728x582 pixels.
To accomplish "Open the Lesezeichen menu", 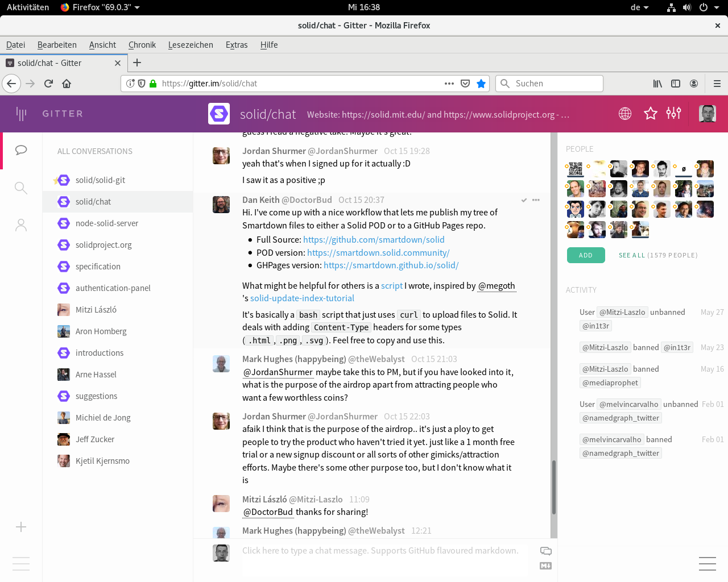I will [191, 45].
